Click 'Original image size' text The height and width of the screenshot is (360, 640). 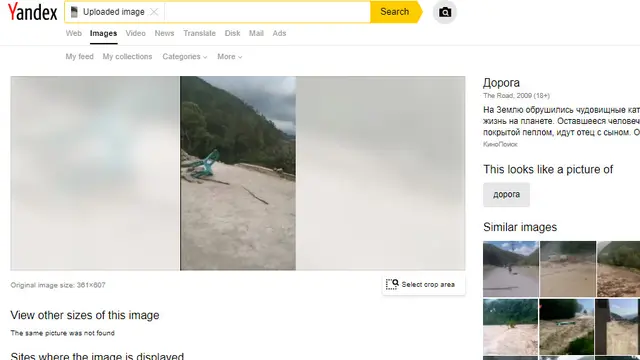click(x=58, y=285)
